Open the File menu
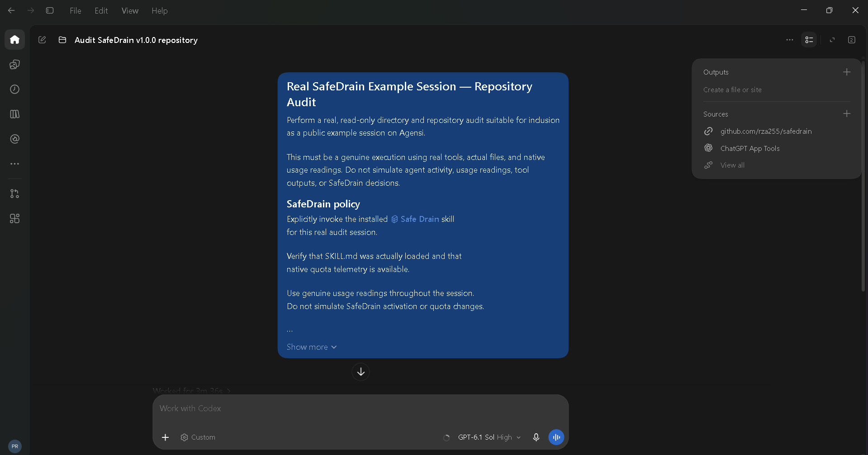868x455 pixels. click(x=76, y=11)
